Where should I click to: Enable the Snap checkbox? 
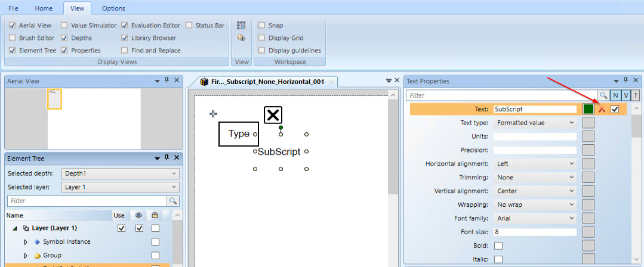click(261, 26)
